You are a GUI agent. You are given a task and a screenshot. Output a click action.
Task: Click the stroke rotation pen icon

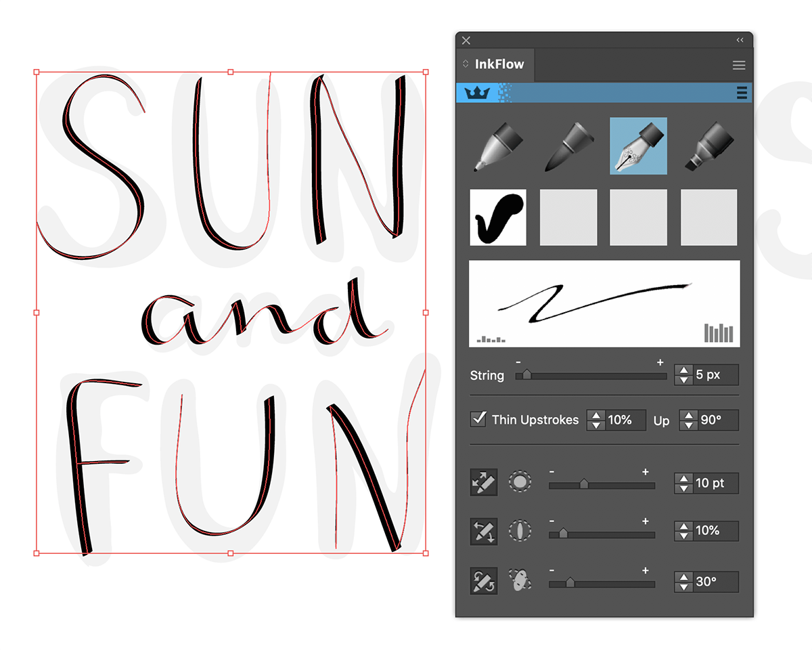click(483, 580)
